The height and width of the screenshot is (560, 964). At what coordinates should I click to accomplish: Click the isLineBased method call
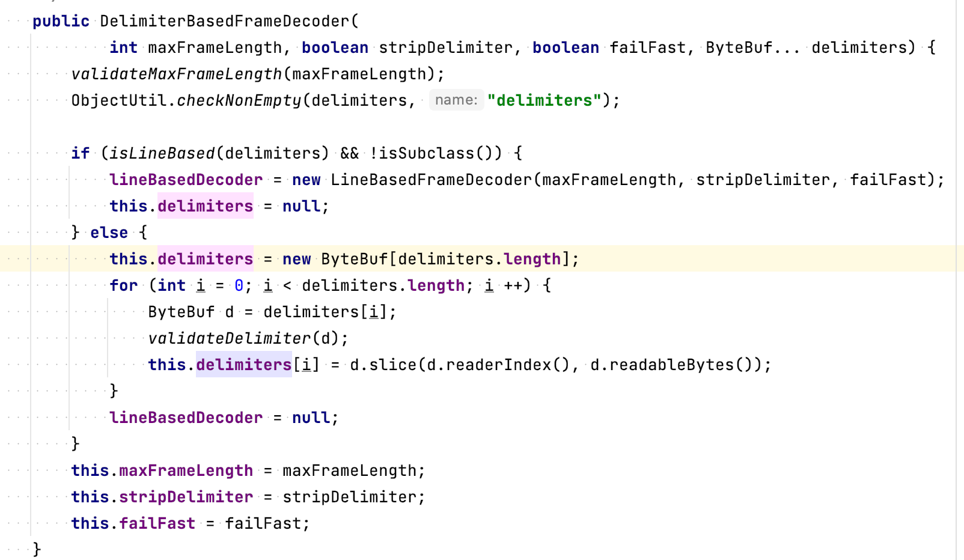click(162, 153)
